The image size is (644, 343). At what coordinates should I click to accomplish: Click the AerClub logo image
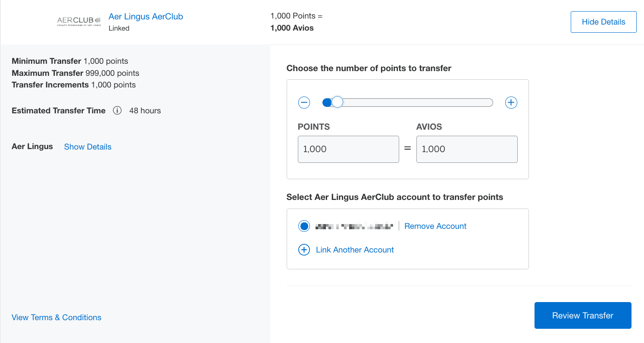point(79,22)
